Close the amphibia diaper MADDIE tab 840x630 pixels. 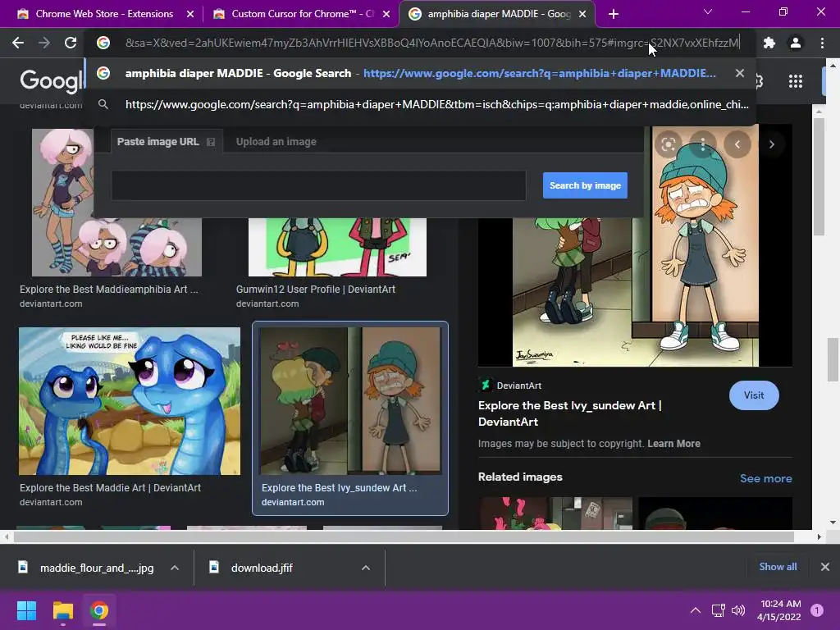[582, 14]
